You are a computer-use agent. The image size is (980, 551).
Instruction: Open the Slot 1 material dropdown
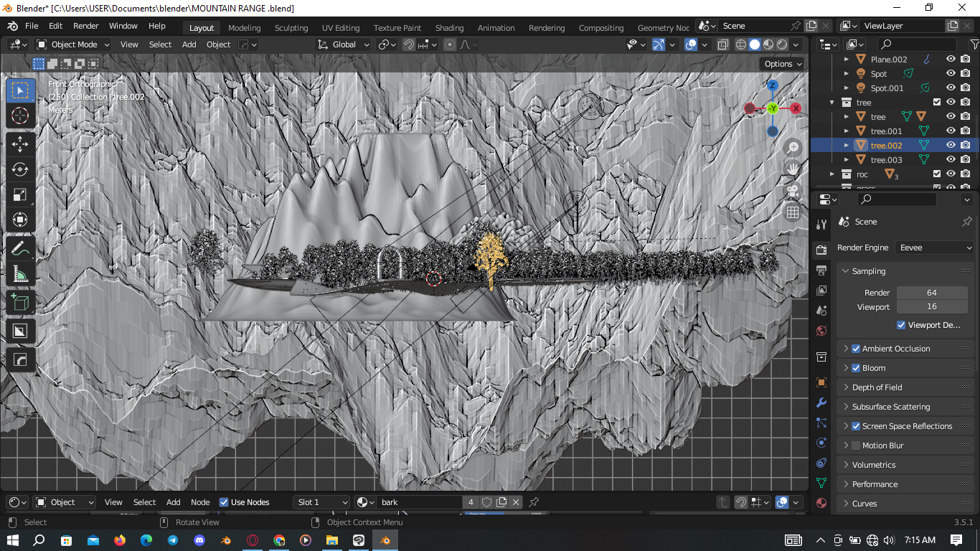pyautogui.click(x=321, y=502)
